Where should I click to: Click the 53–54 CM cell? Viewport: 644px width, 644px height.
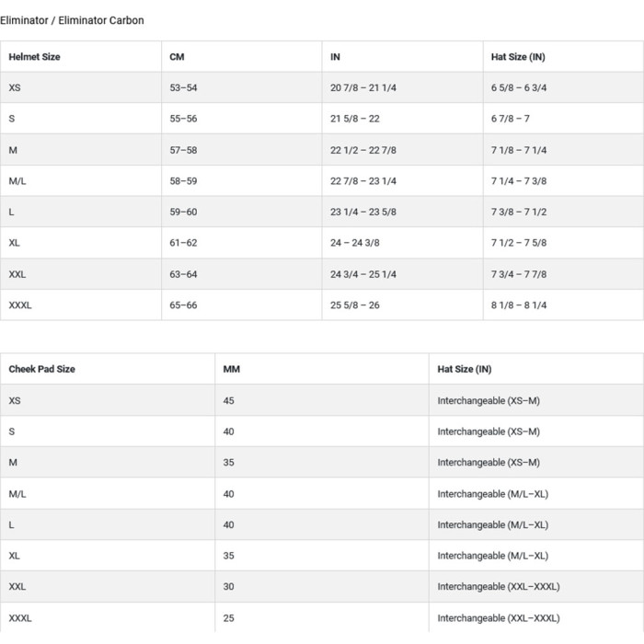[183, 87]
